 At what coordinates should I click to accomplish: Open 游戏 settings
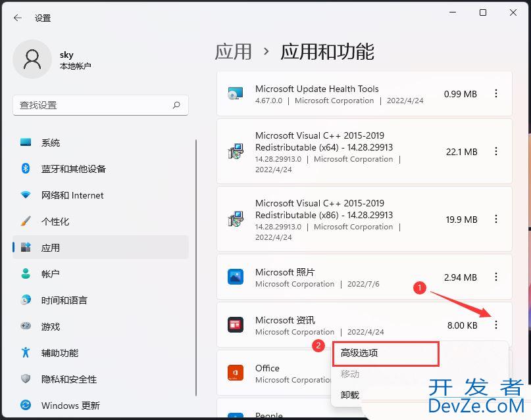101,327
